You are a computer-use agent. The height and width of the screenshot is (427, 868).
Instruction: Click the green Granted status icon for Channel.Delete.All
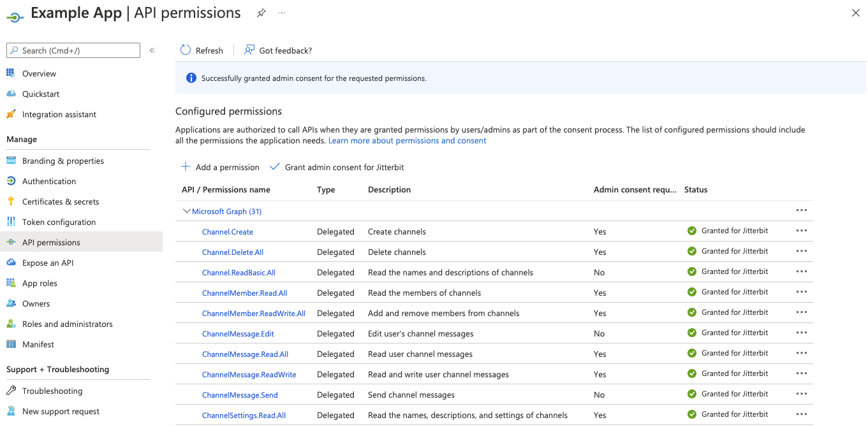(691, 251)
